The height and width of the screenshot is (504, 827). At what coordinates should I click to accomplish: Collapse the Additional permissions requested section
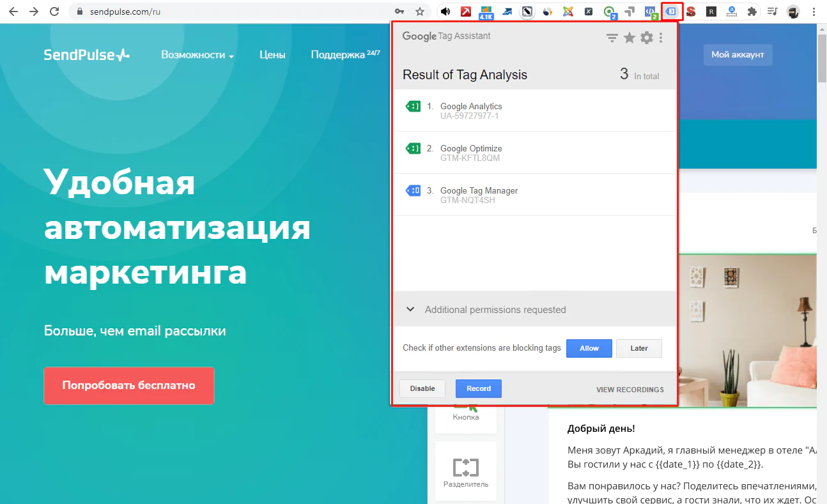tap(411, 310)
